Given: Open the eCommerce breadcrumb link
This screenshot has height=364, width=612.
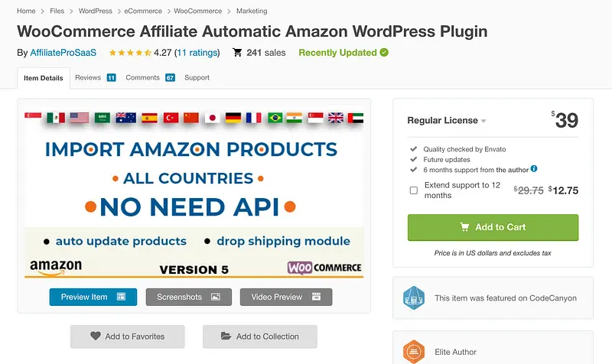Looking at the screenshot, I should click(x=143, y=11).
